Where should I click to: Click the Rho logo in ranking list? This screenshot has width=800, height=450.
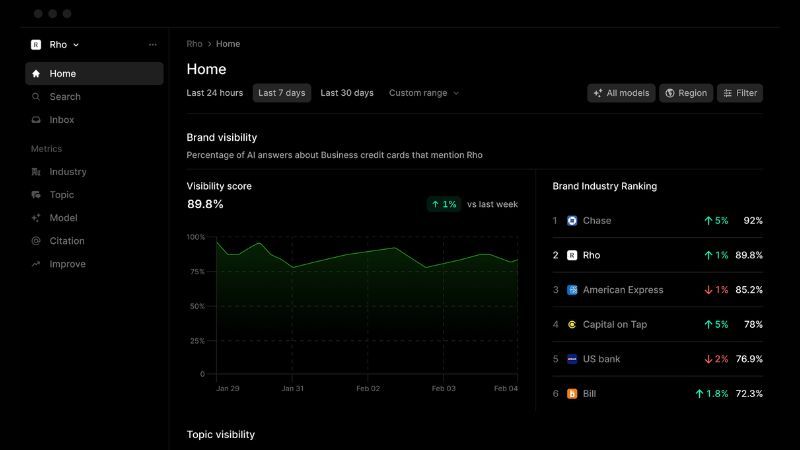pos(572,255)
